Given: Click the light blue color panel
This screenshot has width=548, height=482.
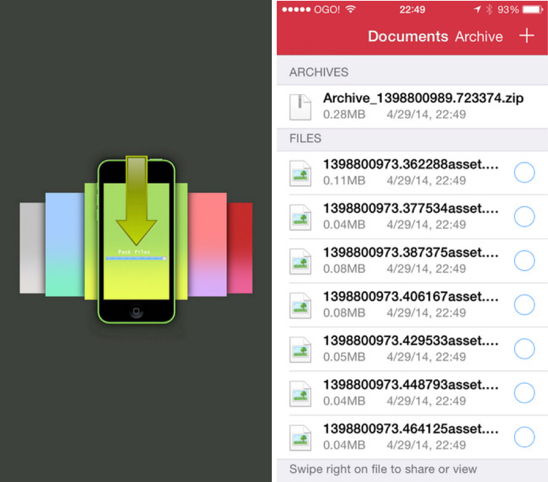Looking at the screenshot, I should (65, 245).
